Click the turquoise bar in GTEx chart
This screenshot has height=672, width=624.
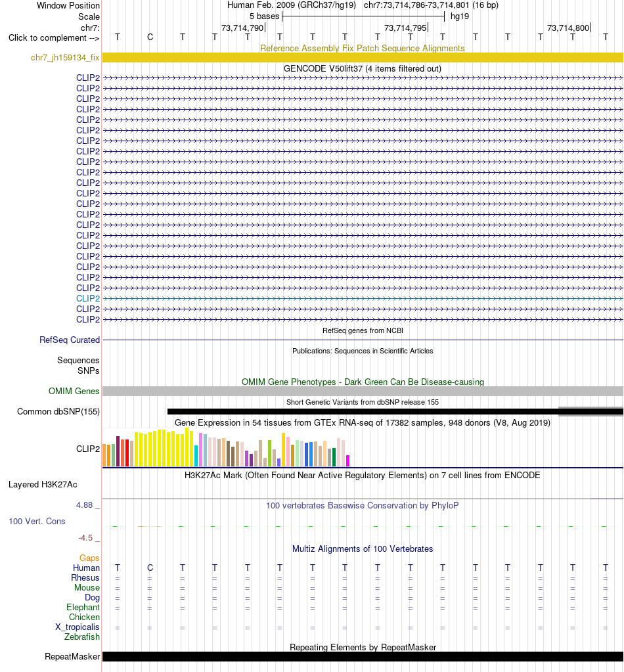[196, 456]
